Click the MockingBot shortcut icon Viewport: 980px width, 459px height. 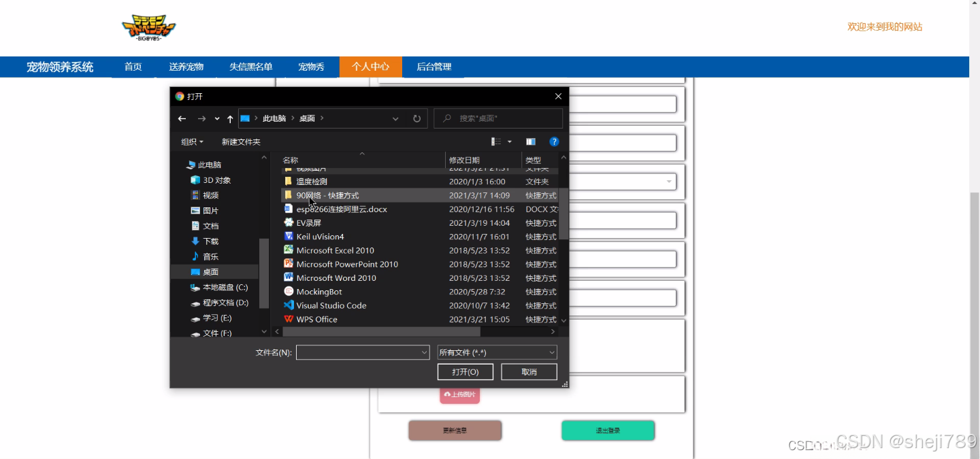point(289,292)
